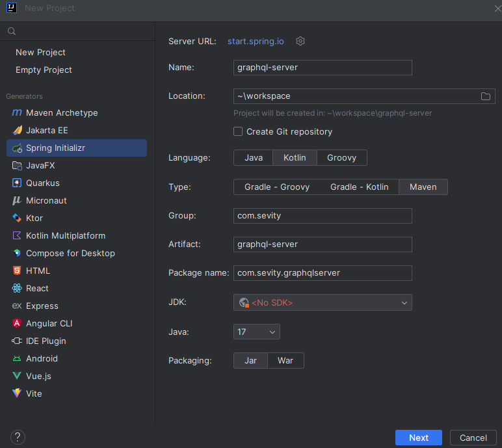Select JavaFX generator label
502x448 pixels.
(x=40, y=166)
